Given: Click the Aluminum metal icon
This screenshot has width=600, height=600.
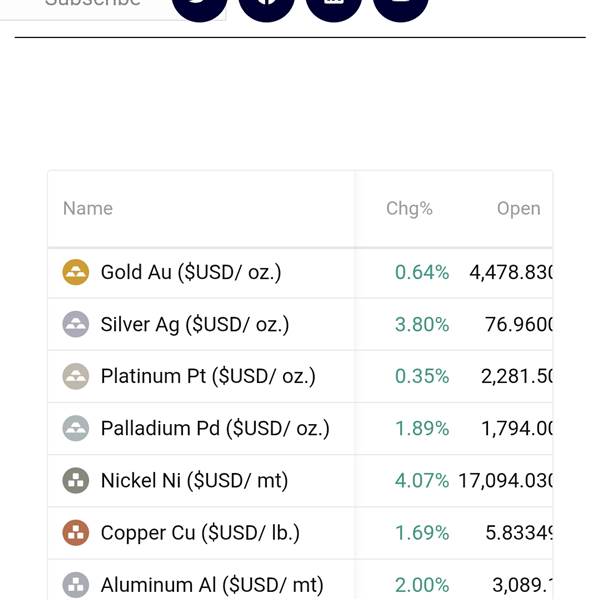Looking at the screenshot, I should click(76, 584).
